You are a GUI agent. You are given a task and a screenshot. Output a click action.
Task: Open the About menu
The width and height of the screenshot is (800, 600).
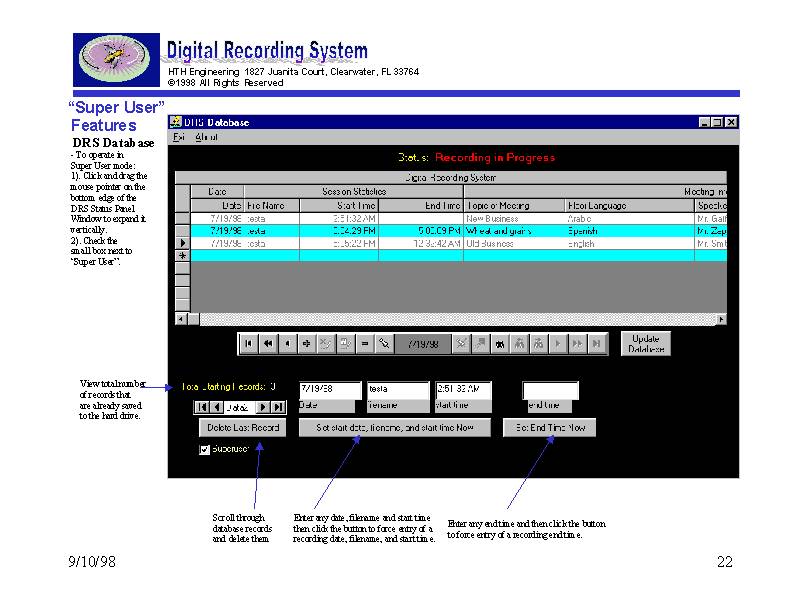[x=206, y=137]
